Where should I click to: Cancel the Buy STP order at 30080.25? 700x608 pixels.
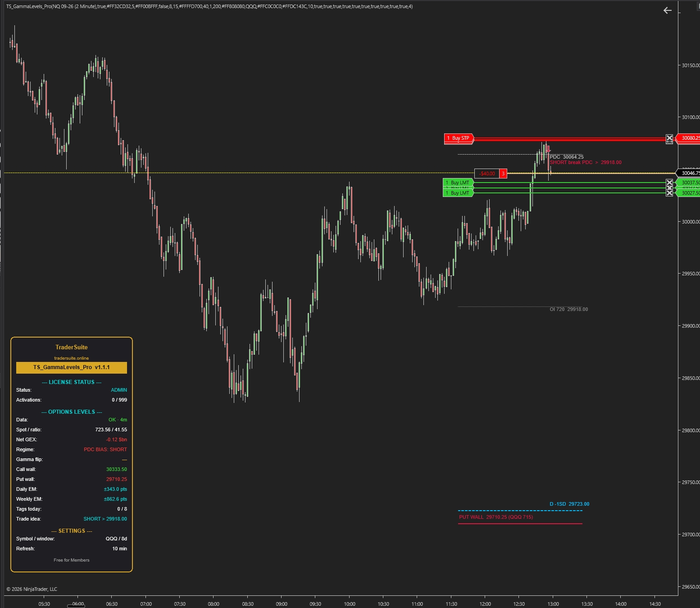click(x=669, y=139)
